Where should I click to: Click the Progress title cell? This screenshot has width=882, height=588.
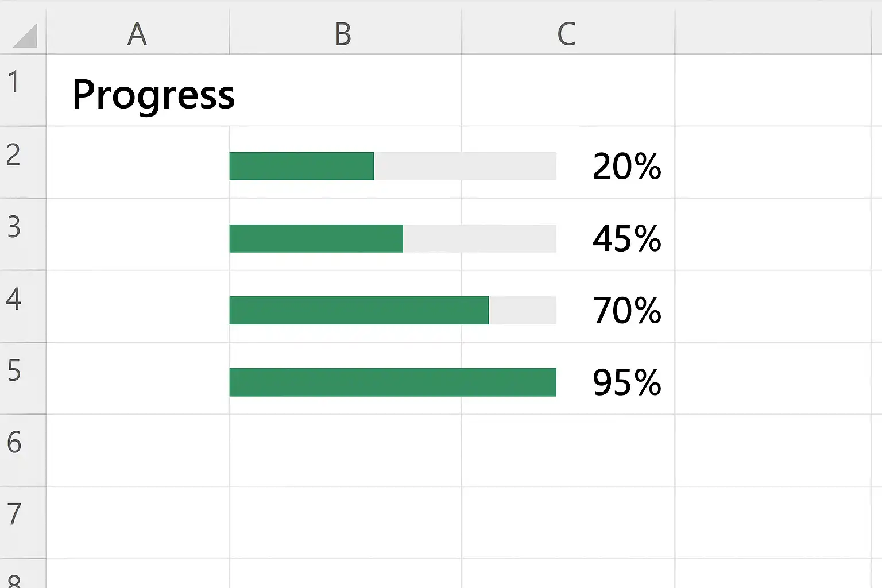(153, 95)
